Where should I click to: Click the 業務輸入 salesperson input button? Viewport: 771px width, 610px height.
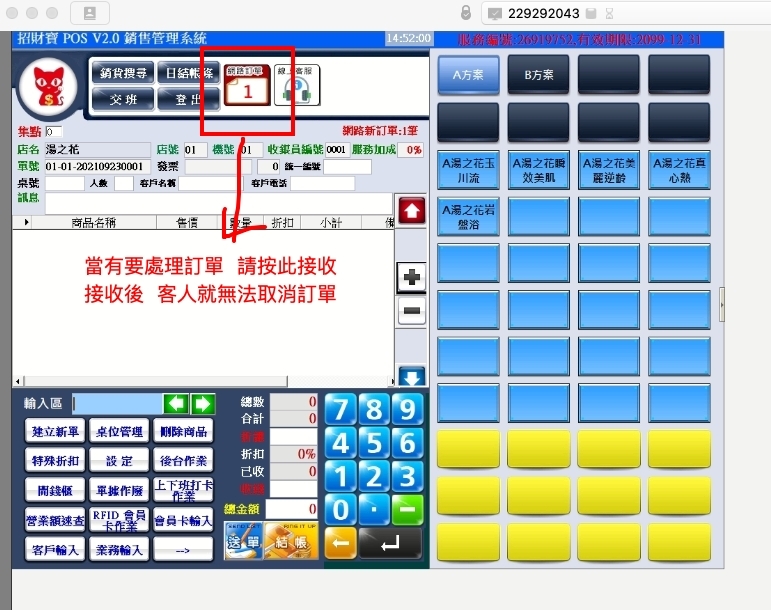point(119,550)
